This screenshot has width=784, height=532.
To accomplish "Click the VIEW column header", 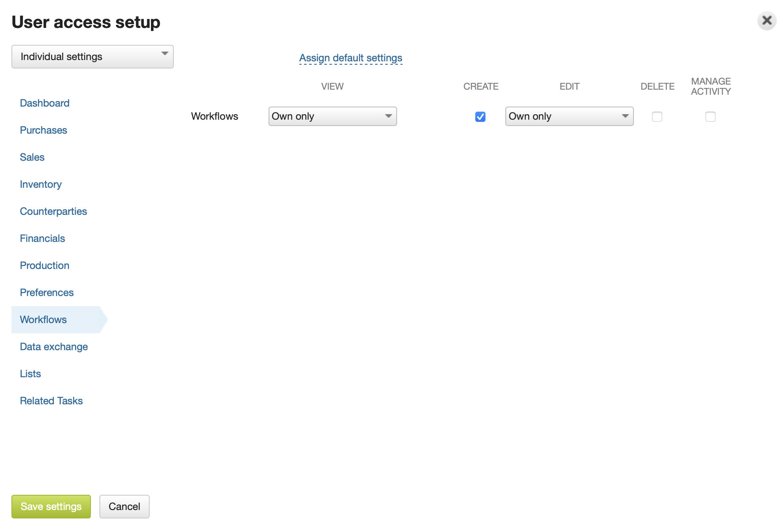I will [332, 86].
